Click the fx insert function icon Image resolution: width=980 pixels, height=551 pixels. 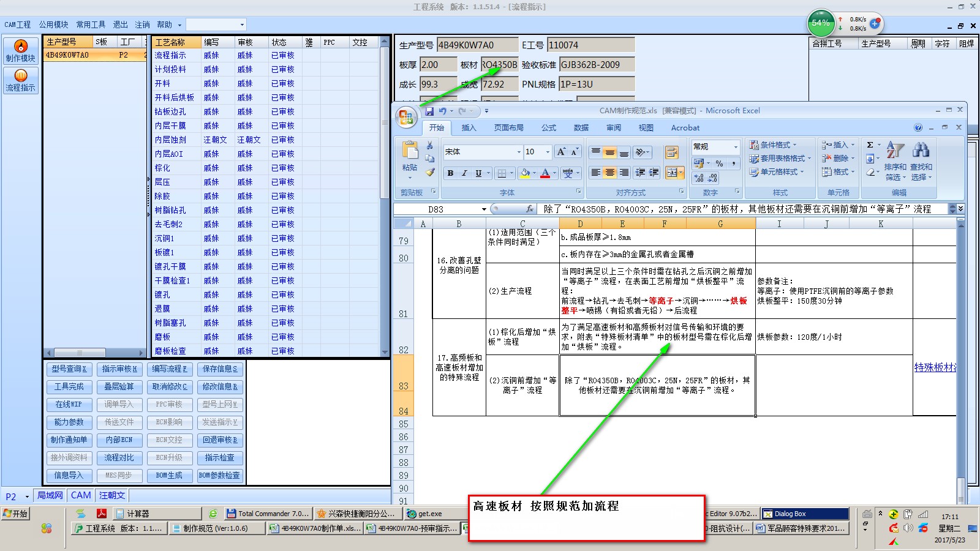530,209
